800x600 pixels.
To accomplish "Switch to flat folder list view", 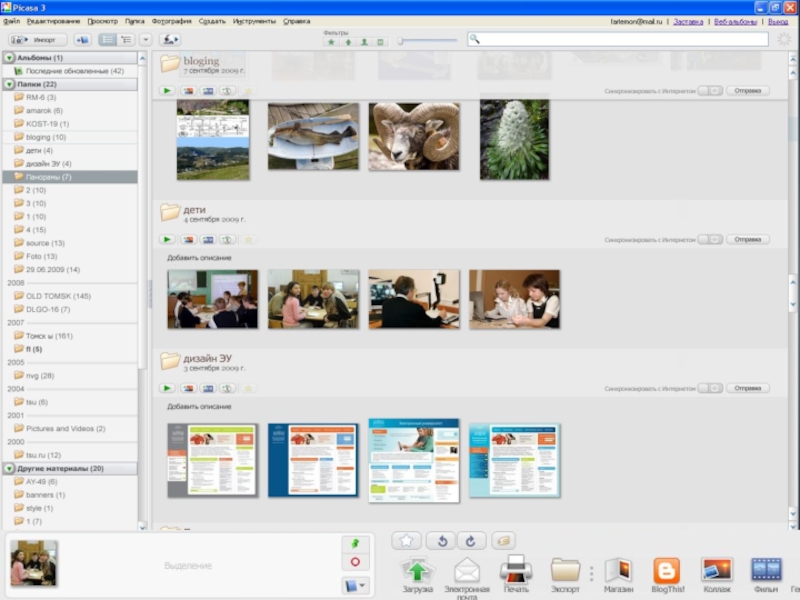I will point(108,40).
